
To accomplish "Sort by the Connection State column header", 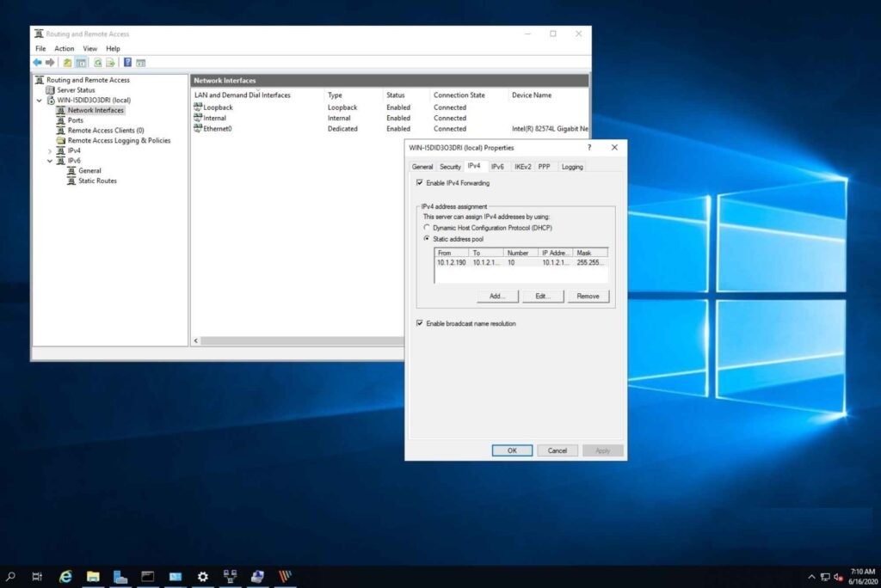I will pyautogui.click(x=469, y=95).
